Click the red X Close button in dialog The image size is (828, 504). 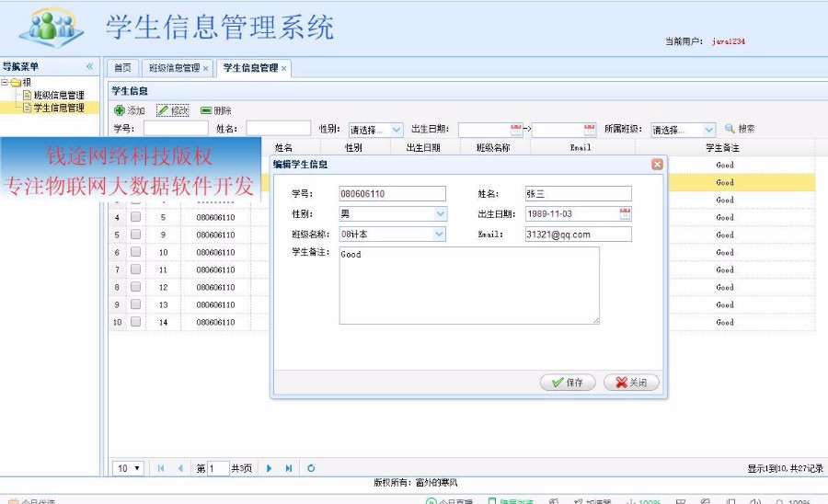click(631, 382)
